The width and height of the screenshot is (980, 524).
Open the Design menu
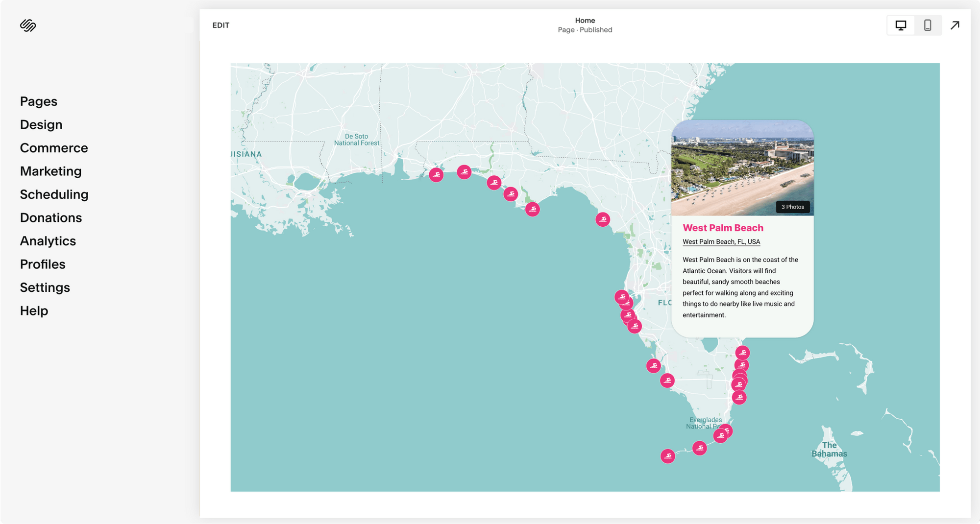click(41, 124)
